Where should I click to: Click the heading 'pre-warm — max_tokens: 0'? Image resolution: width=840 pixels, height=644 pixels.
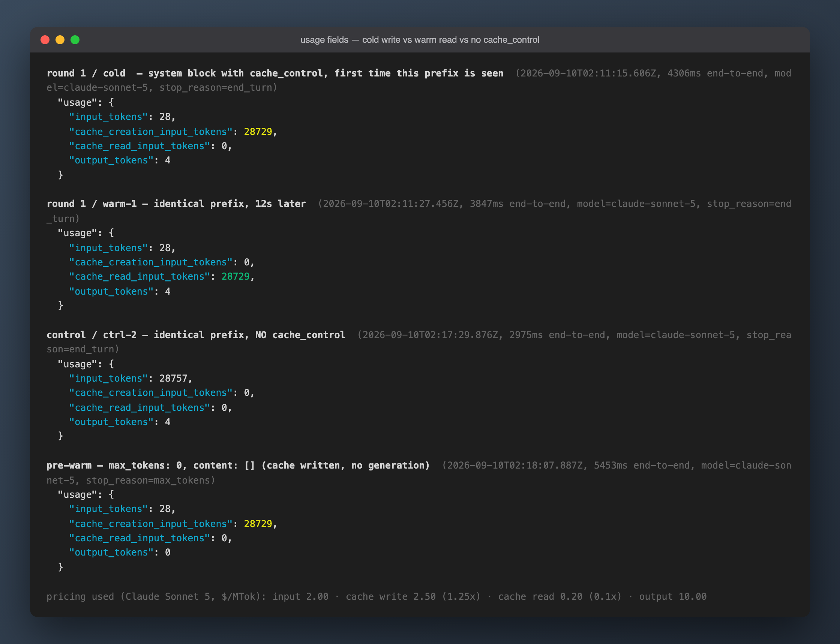click(x=114, y=465)
